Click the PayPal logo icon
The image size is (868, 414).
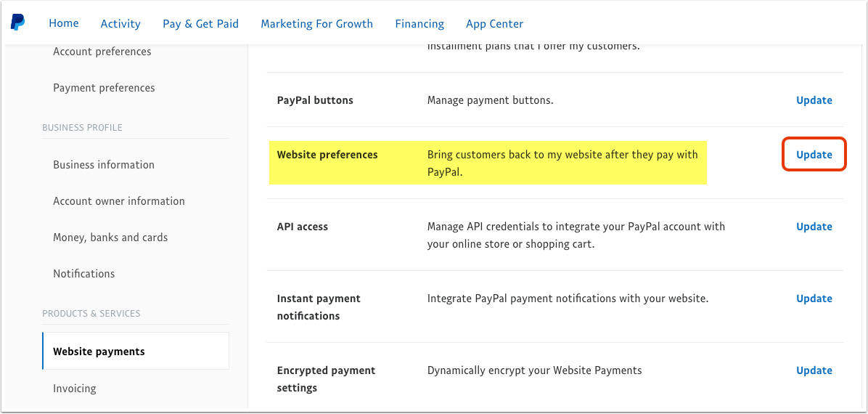pyautogui.click(x=17, y=23)
